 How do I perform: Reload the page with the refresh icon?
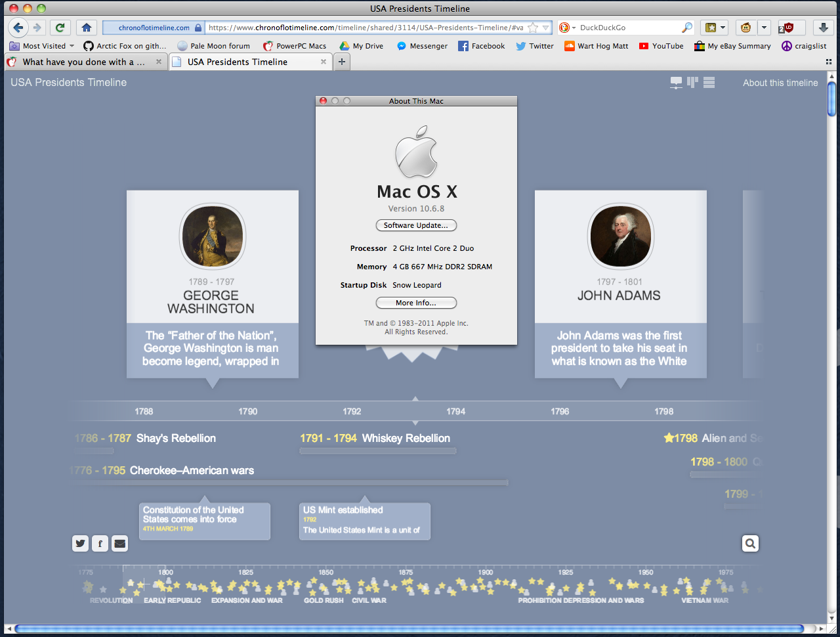[x=60, y=28]
